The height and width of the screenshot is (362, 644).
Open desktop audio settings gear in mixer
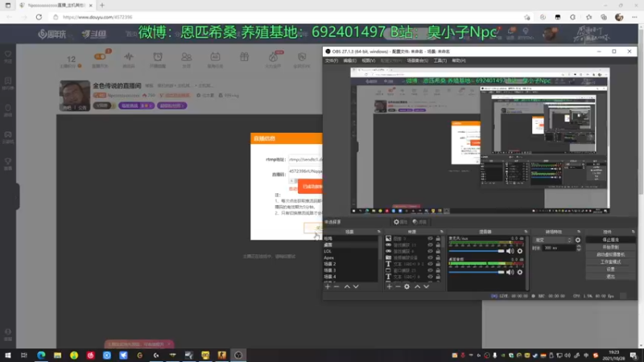tap(519, 272)
